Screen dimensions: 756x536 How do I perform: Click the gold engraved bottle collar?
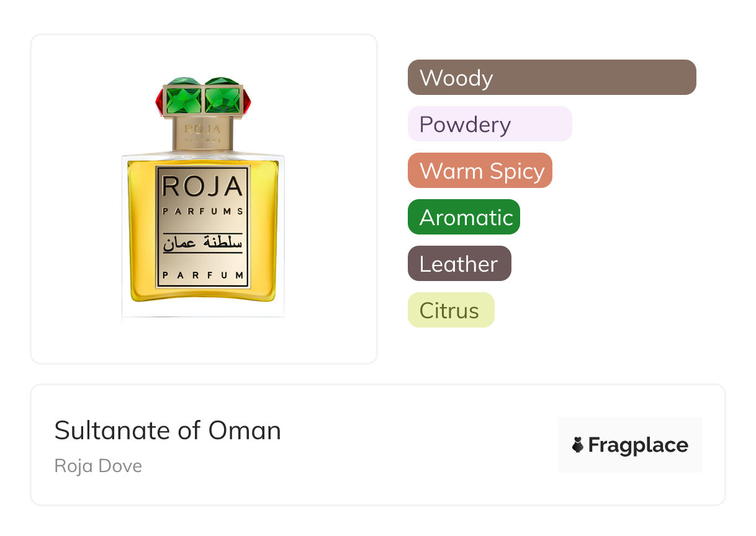(203, 133)
